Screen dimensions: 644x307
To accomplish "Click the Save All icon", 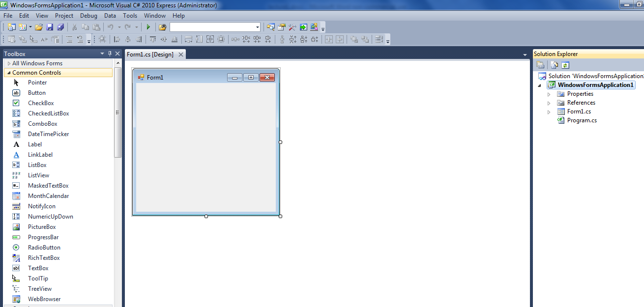I will (60, 27).
